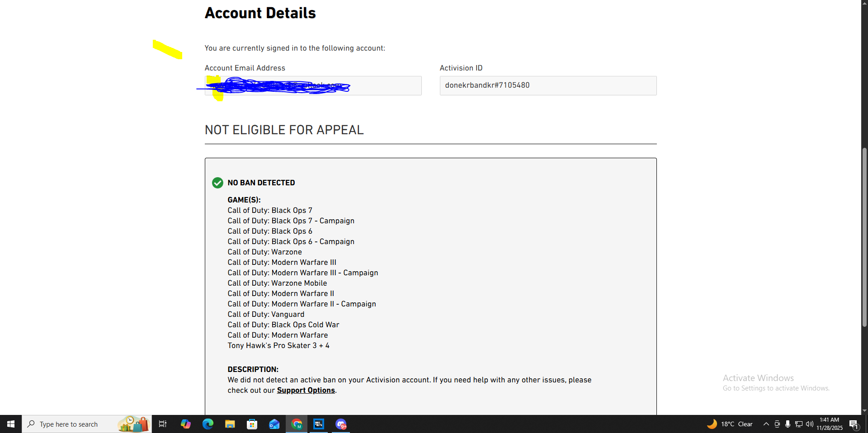868x433 pixels.
Task: Click the We did not detect an active ban sentence
Action: pos(329,380)
